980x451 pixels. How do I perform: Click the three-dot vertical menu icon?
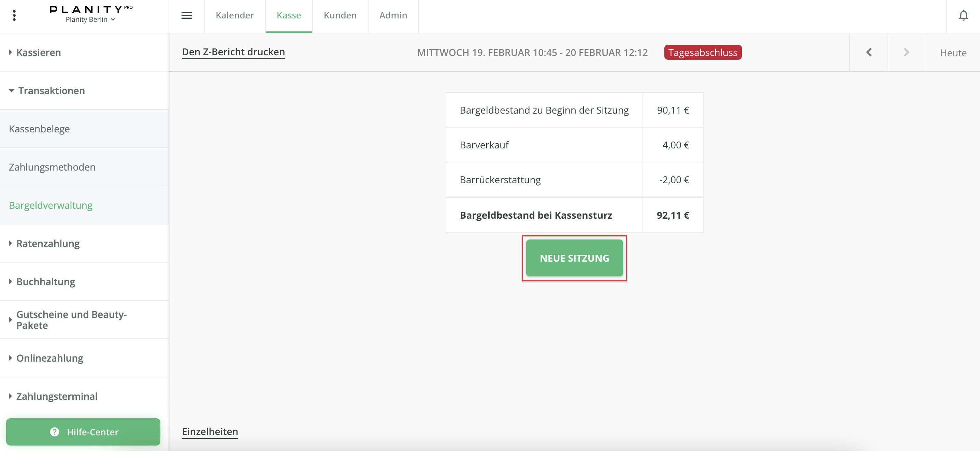[14, 16]
